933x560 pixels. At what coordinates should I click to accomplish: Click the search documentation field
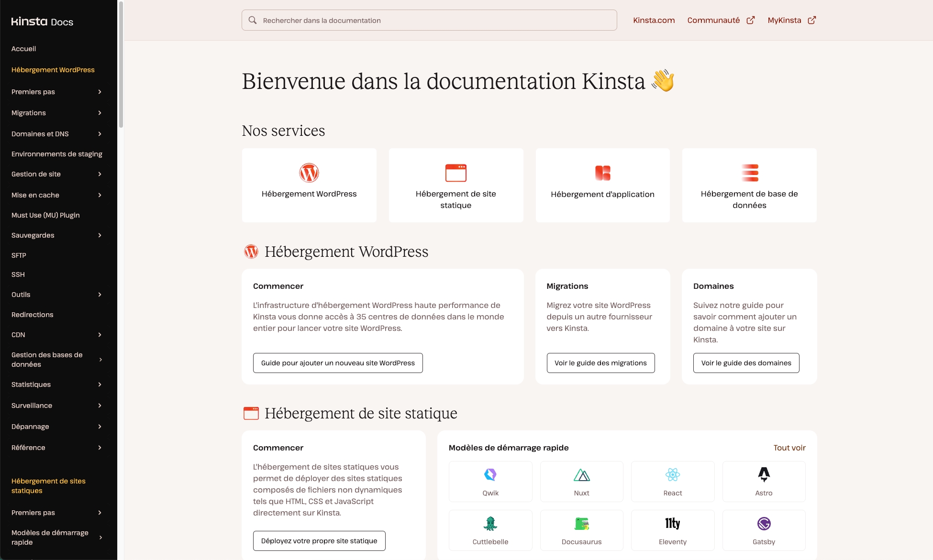[429, 20]
